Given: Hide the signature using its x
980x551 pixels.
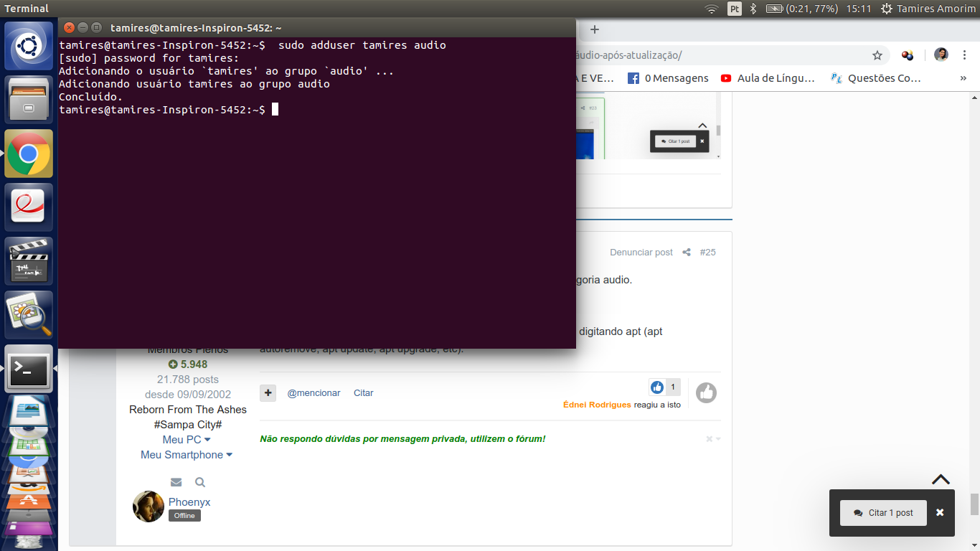Looking at the screenshot, I should click(709, 439).
